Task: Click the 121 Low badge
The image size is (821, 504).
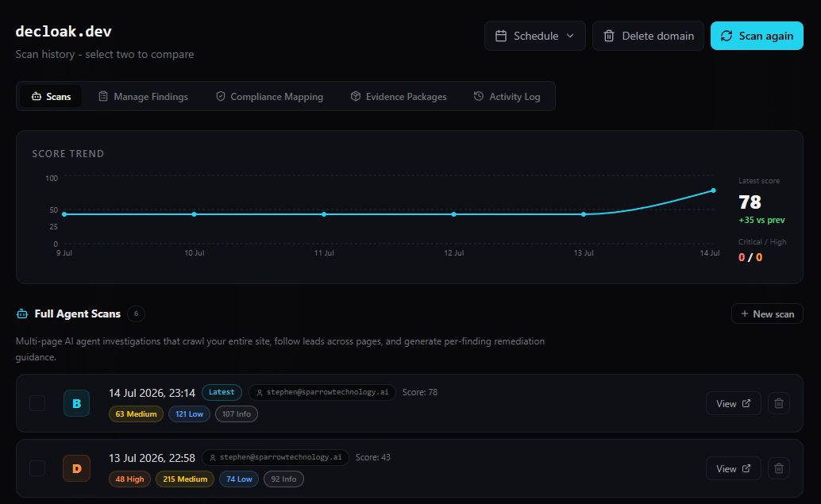Action: click(x=189, y=414)
